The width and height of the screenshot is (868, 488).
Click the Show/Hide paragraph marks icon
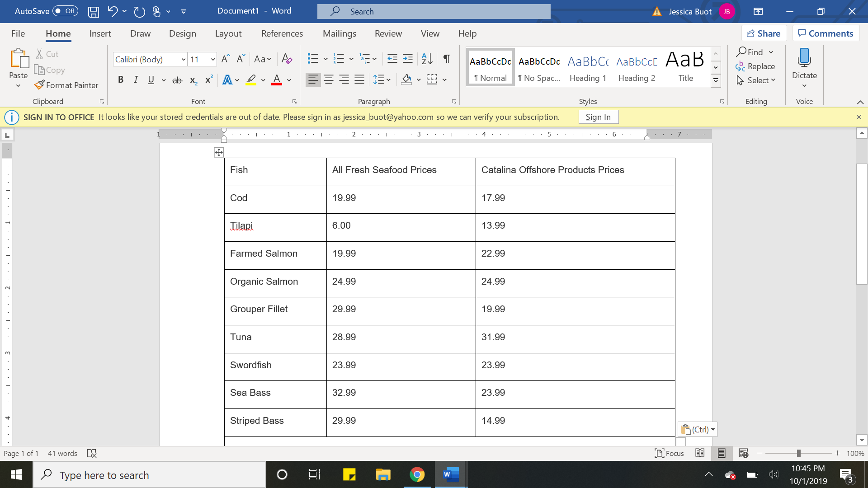(446, 59)
